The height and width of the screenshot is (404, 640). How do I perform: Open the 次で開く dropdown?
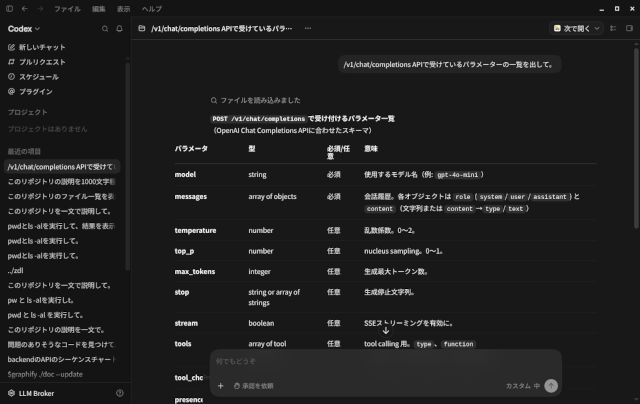(x=576, y=28)
